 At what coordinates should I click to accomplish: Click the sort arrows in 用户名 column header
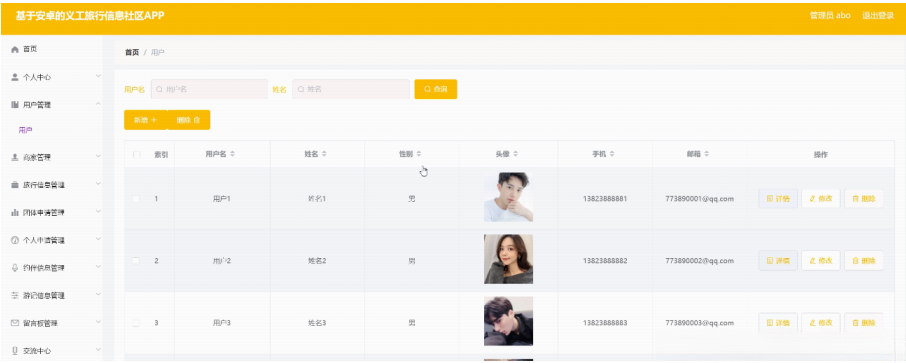click(232, 154)
